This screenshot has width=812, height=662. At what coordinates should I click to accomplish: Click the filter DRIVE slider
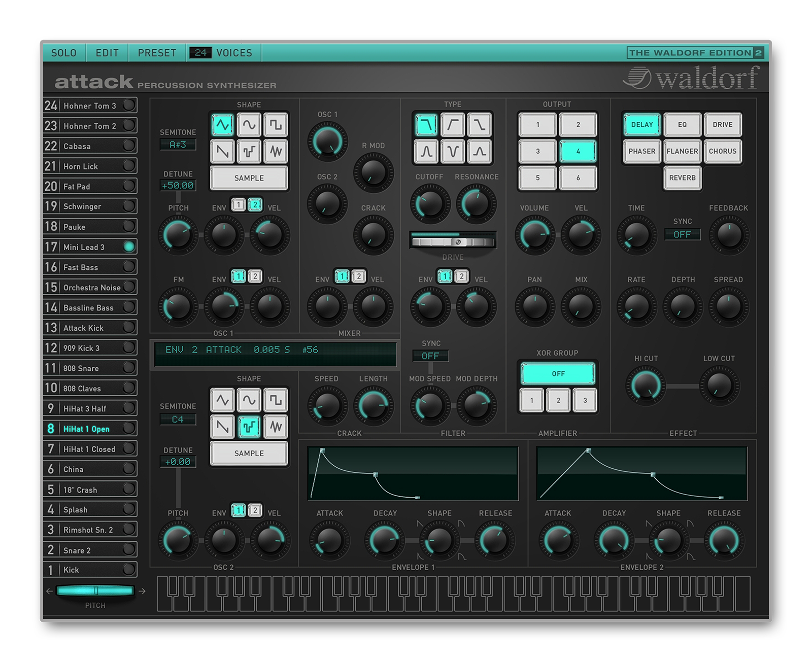pos(453,240)
